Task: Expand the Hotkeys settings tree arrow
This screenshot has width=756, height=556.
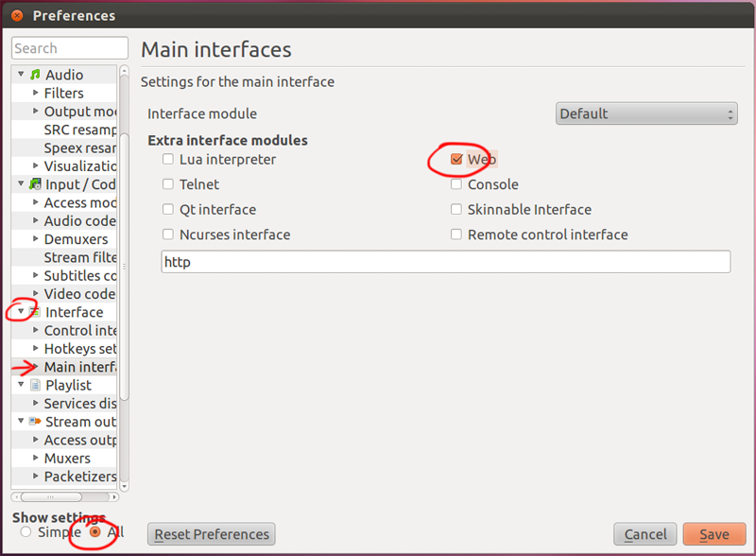Action: coord(36,349)
